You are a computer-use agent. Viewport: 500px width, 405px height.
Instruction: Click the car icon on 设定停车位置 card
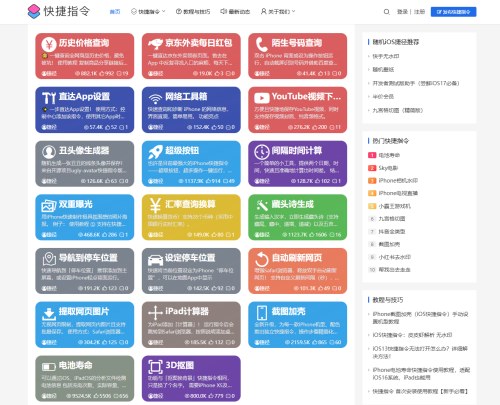click(155, 259)
